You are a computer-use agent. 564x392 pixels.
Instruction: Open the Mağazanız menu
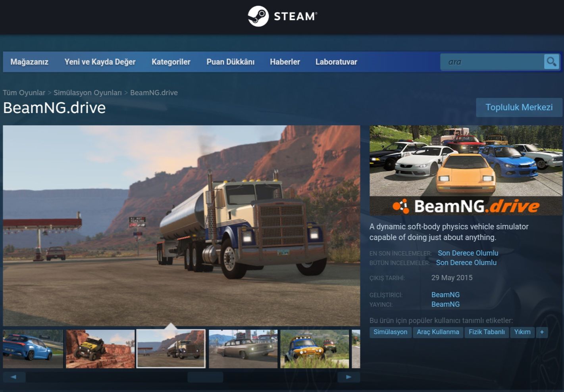pos(29,62)
